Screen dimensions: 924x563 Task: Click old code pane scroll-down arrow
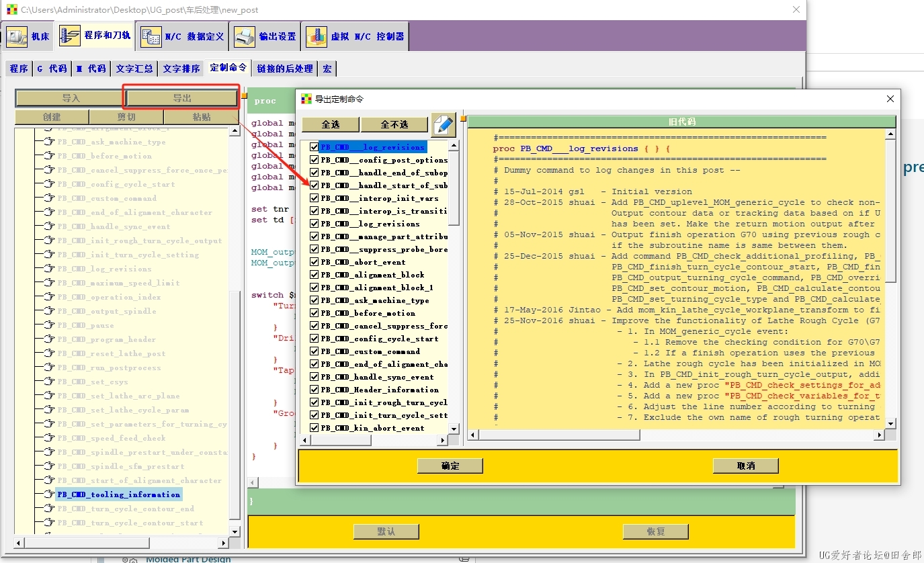(x=891, y=424)
